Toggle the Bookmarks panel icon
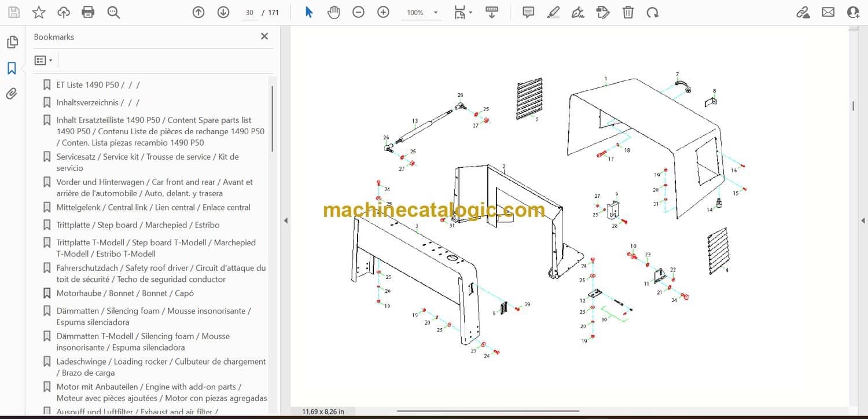 tap(12, 68)
